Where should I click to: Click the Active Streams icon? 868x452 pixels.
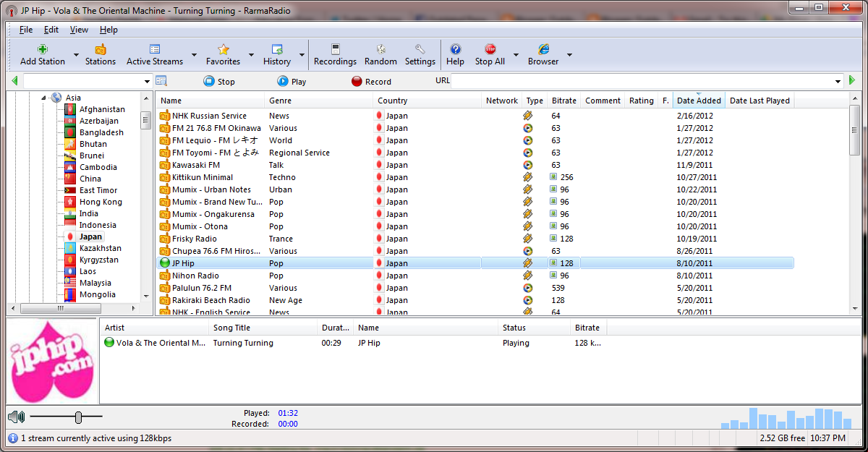click(155, 49)
